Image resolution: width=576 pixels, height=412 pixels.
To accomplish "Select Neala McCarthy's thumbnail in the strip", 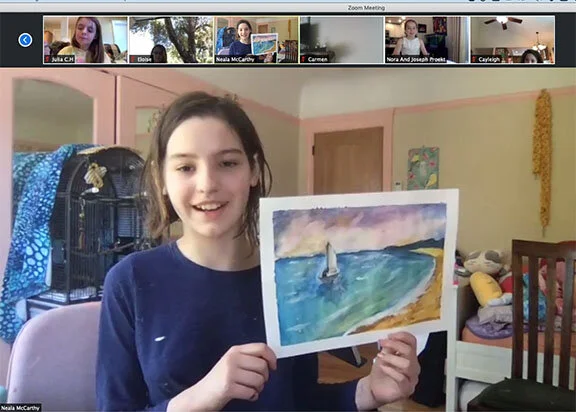I will click(x=256, y=40).
